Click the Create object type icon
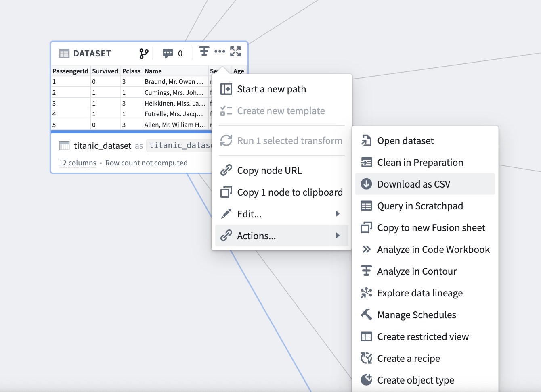The width and height of the screenshot is (541, 392). click(366, 380)
